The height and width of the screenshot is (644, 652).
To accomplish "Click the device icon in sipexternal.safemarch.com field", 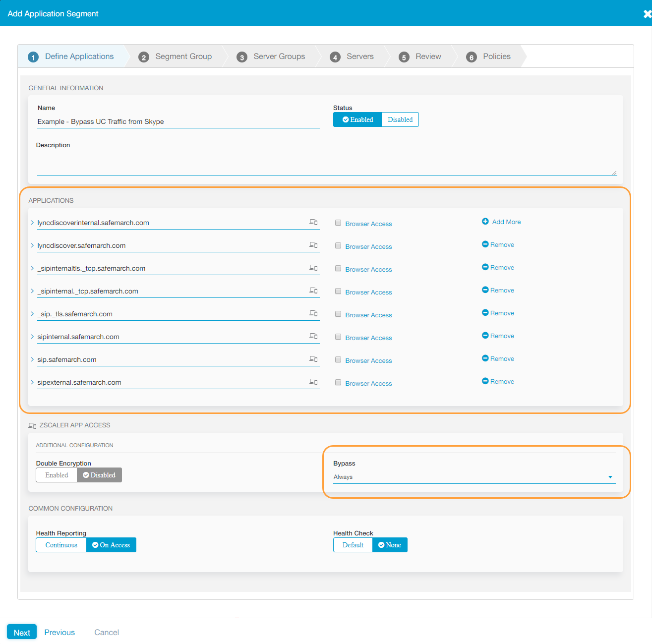I will coord(313,382).
